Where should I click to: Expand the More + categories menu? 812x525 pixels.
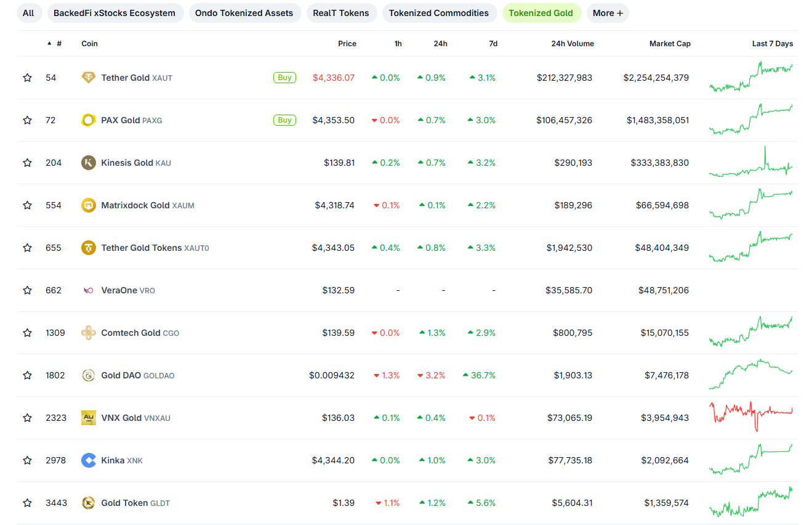[608, 13]
